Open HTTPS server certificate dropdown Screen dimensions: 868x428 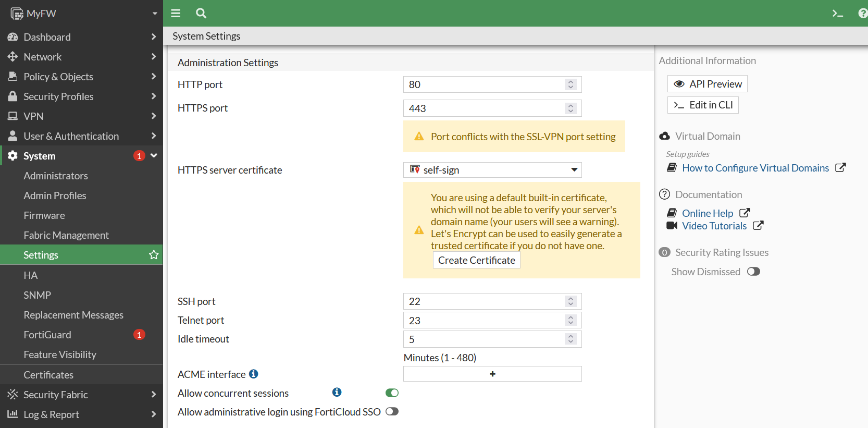pyautogui.click(x=492, y=170)
